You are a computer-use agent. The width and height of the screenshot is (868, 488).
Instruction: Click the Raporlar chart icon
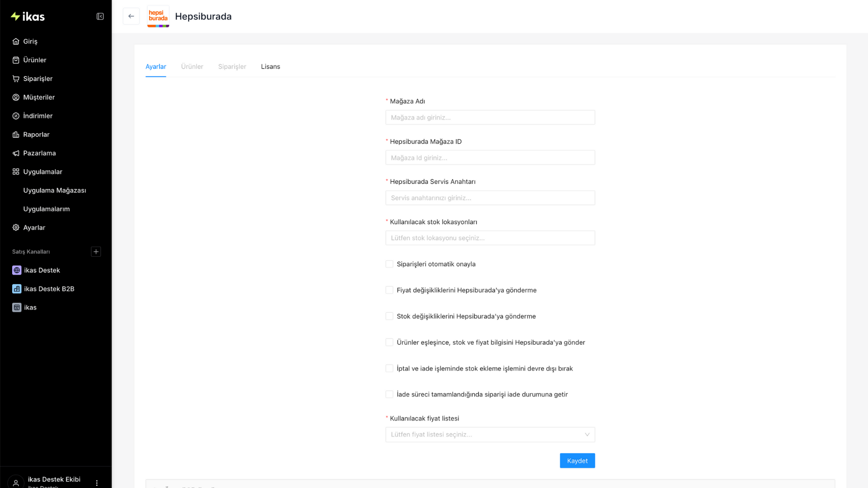(16, 135)
